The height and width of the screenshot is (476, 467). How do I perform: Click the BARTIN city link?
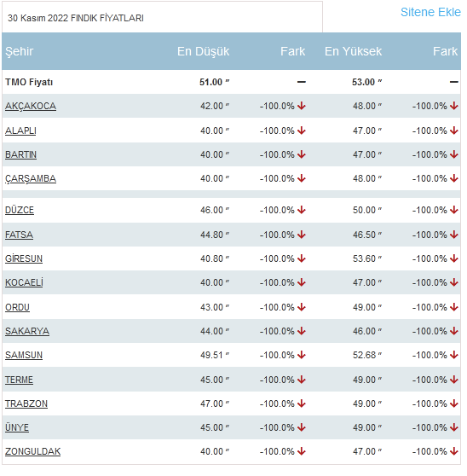tap(21, 154)
